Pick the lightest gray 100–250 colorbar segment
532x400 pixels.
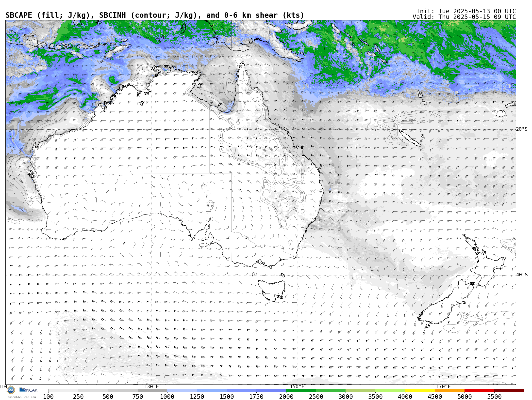tap(63, 391)
